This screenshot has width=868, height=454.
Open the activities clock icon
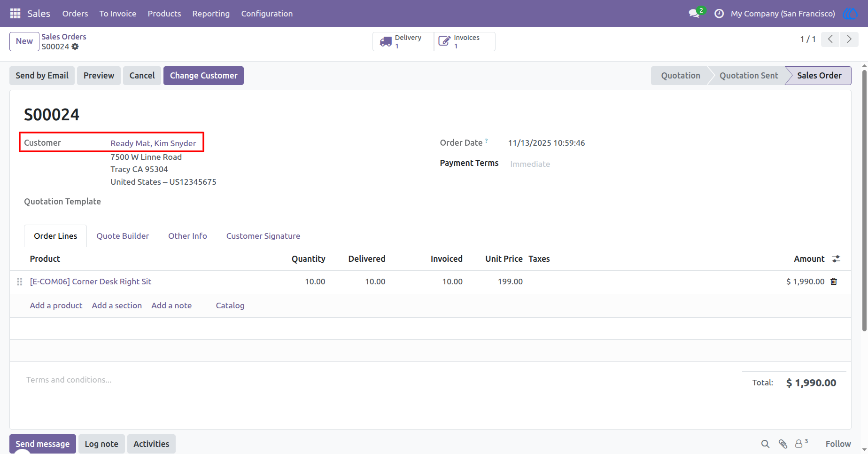tap(719, 14)
